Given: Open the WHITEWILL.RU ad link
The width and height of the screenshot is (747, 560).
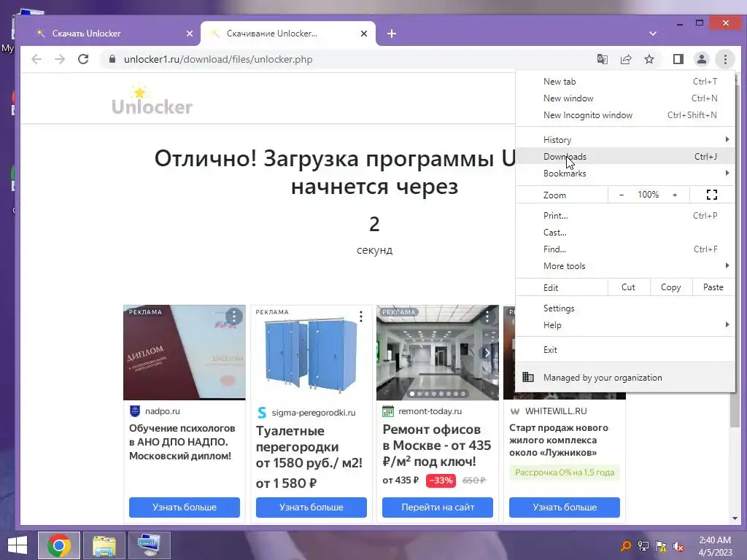Looking at the screenshot, I should pos(556,411).
